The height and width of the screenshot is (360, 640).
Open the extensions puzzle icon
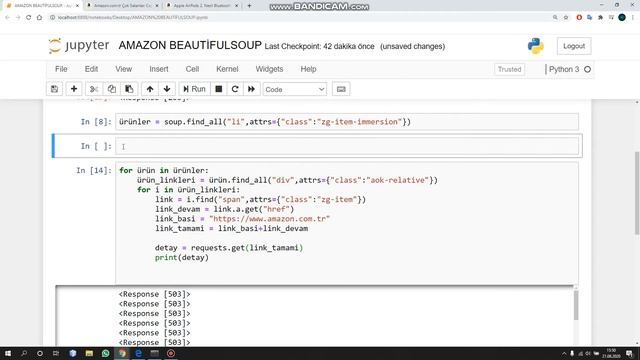coord(600,18)
